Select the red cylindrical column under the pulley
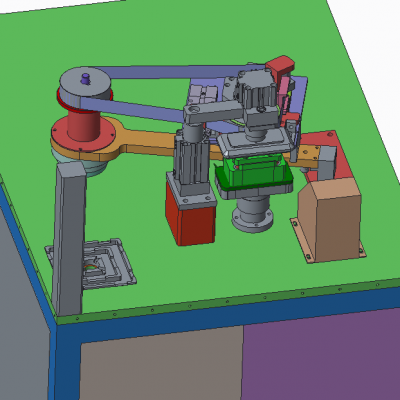The height and width of the screenshot is (400, 400). pos(84,125)
